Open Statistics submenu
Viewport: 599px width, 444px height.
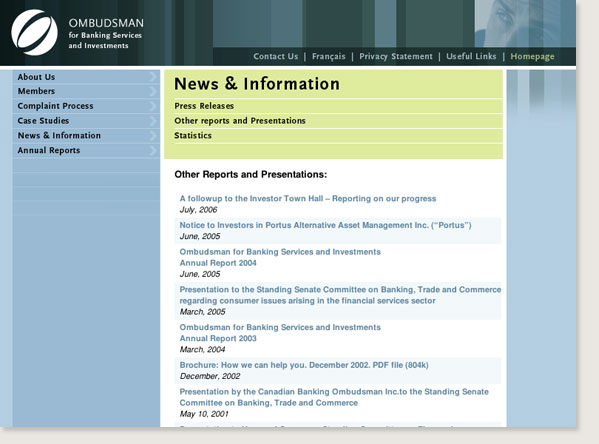pos(193,136)
